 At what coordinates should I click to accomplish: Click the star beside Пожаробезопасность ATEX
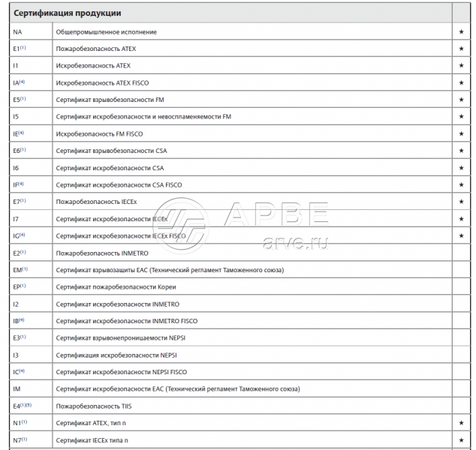click(x=461, y=49)
